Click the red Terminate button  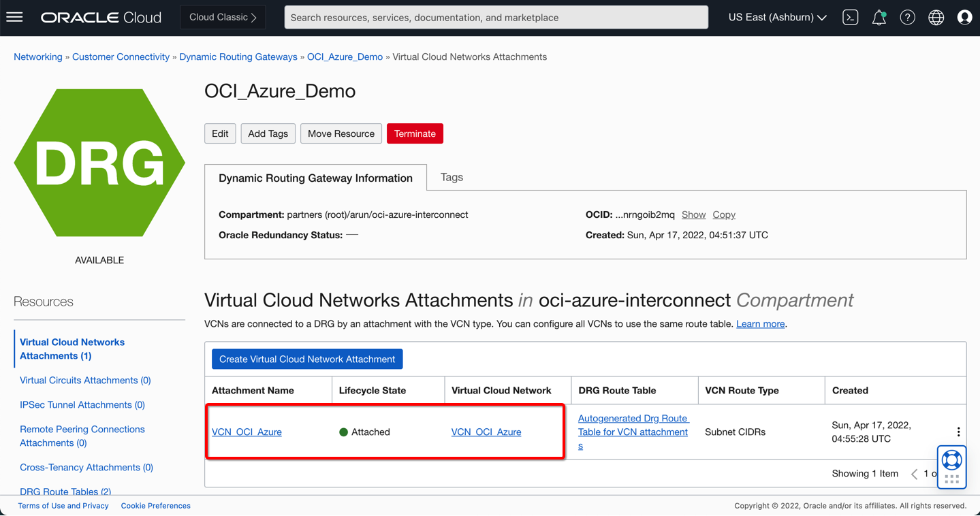pos(415,133)
